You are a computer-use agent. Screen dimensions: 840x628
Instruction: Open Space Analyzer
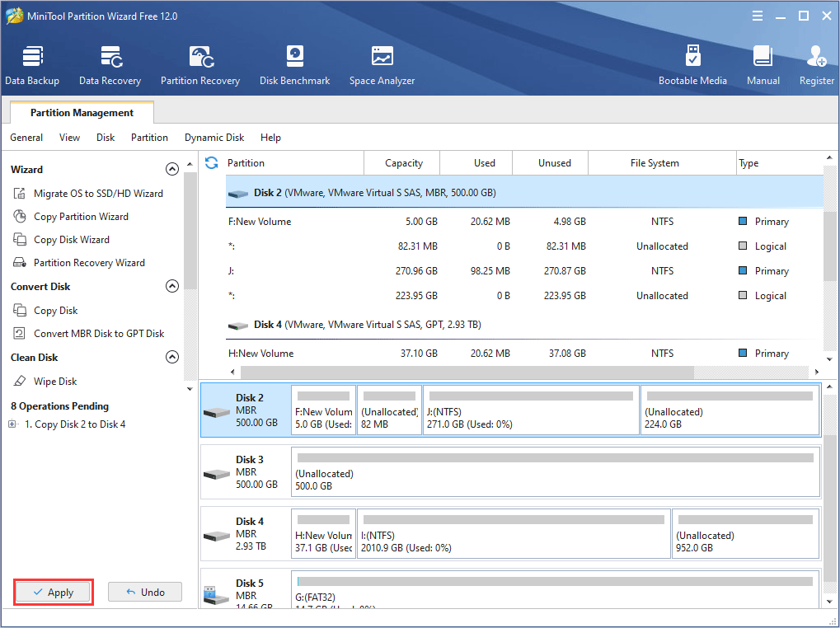382,65
